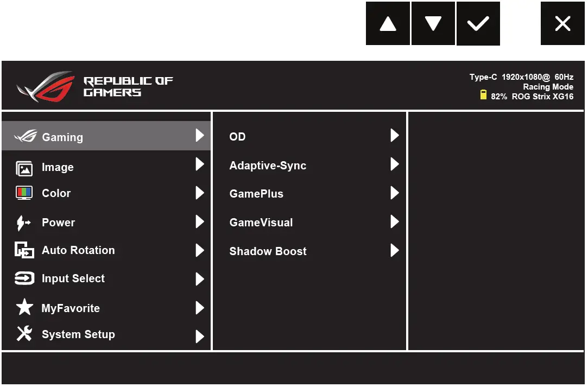Viewport: 588px width, 387px height.
Task: Open the GamePlus option
Action: (256, 194)
